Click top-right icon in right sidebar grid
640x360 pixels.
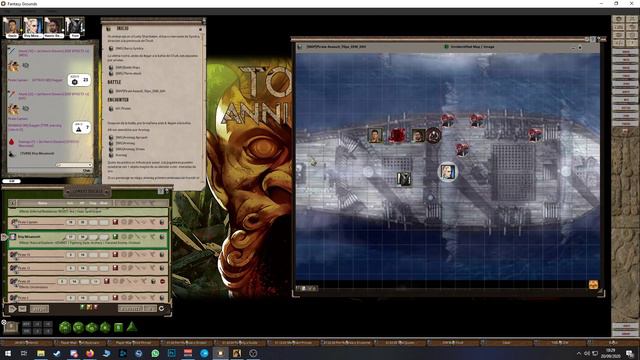632,20
